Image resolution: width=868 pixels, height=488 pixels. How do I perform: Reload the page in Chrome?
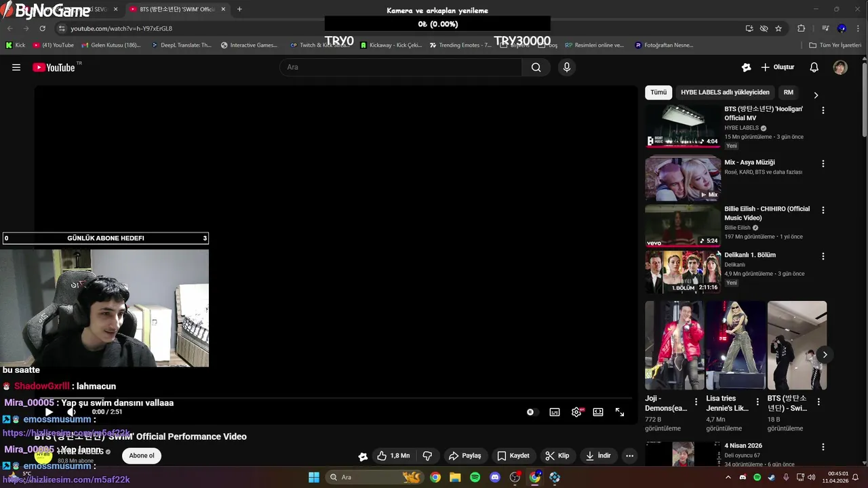[x=42, y=28]
